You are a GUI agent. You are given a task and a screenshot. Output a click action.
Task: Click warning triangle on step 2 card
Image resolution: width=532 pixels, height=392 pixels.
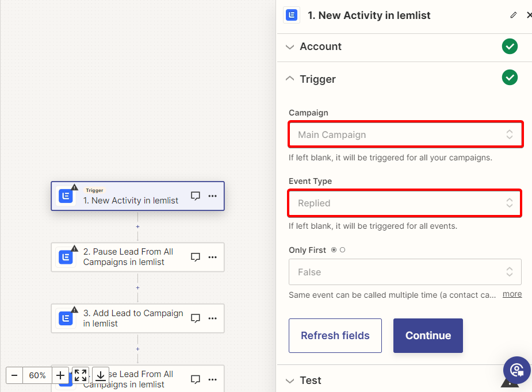75,248
